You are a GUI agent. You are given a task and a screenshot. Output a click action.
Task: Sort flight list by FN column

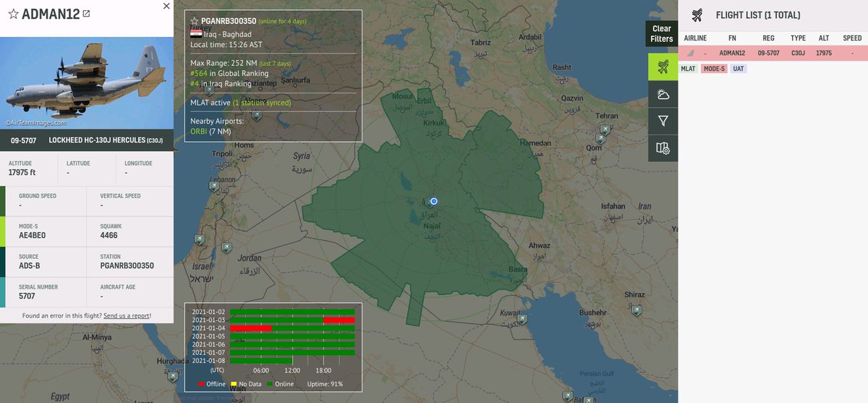(x=732, y=38)
